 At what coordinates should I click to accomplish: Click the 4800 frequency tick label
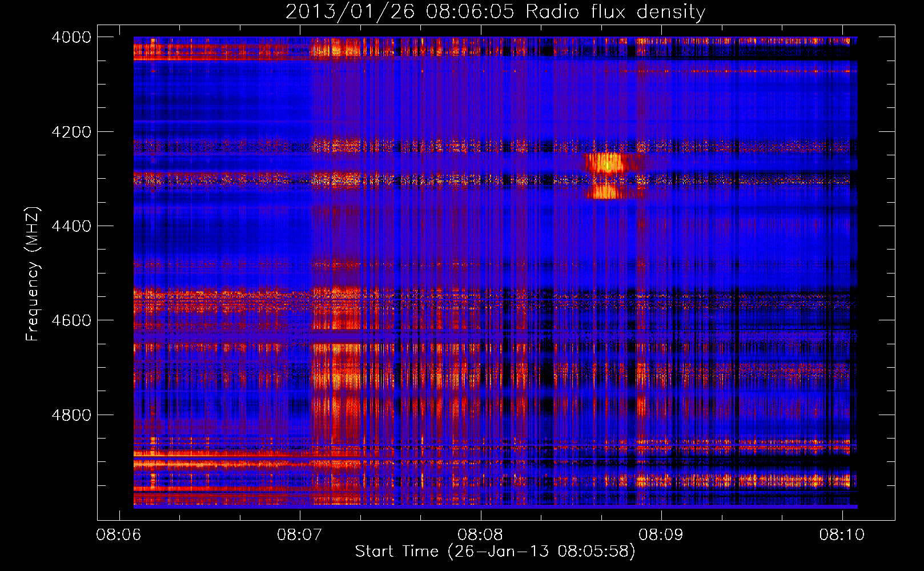[71, 415]
